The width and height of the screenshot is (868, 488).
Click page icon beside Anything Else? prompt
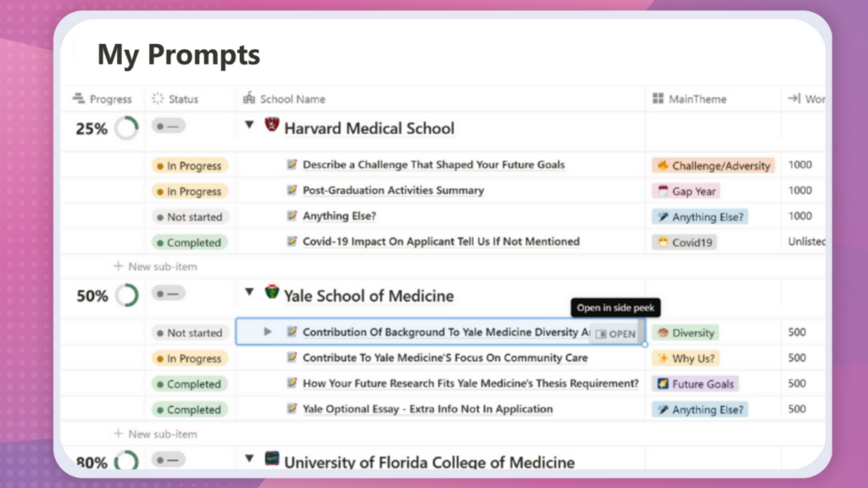(x=292, y=216)
